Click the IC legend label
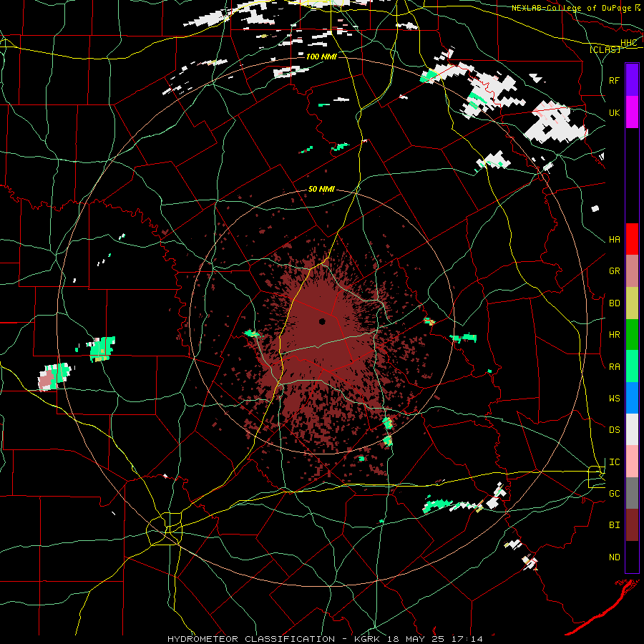The height and width of the screenshot is (644, 644). [x=614, y=462]
